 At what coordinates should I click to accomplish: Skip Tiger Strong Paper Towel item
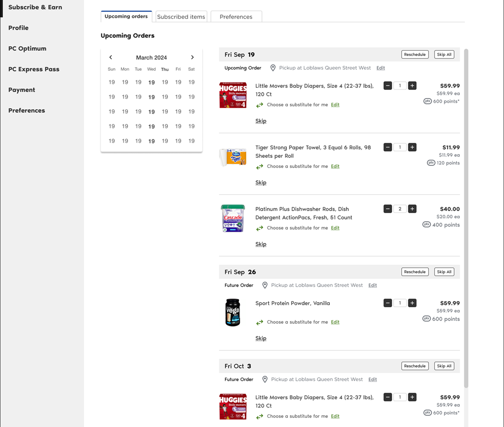261,182
